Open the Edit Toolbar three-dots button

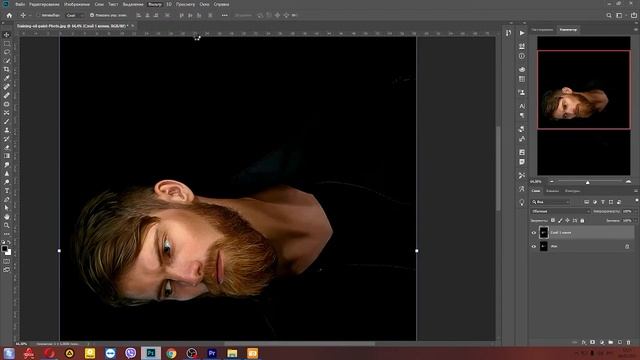(7, 234)
